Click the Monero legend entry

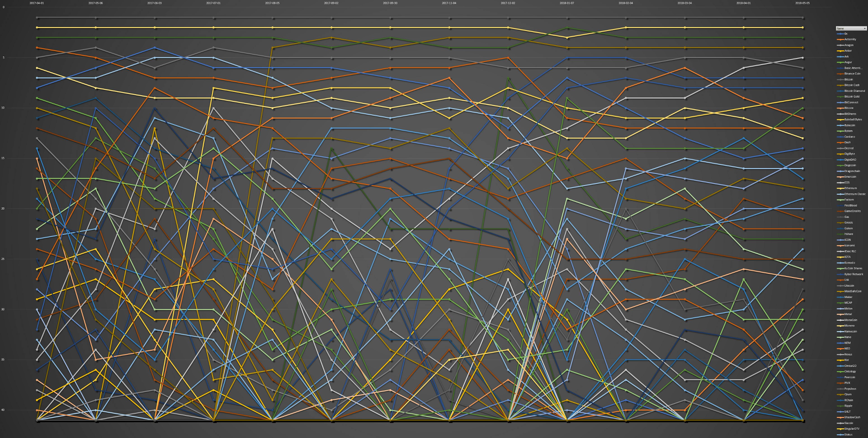click(x=849, y=326)
